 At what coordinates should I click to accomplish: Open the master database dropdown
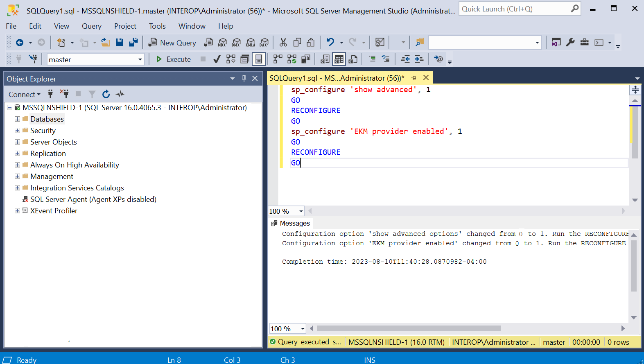[140, 59]
